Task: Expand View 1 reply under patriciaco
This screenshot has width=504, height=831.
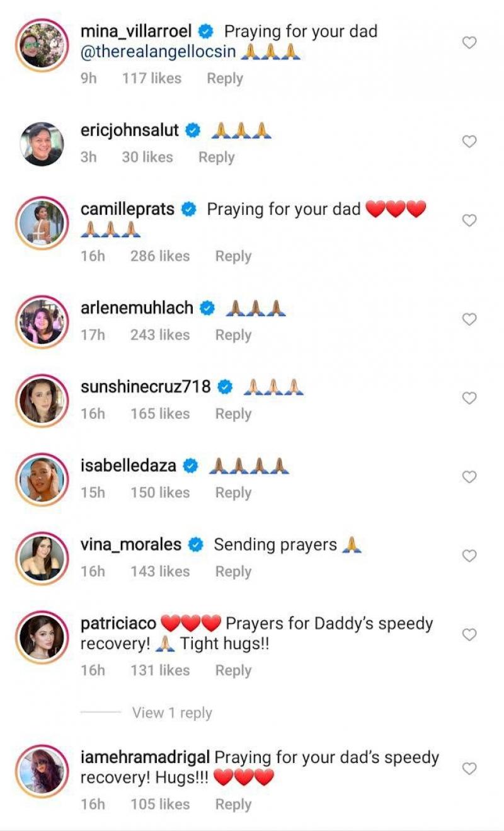Action: (172, 713)
